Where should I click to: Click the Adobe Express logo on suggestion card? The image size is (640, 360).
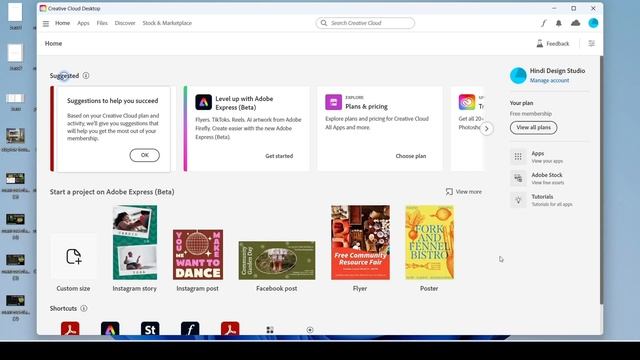[x=203, y=102]
